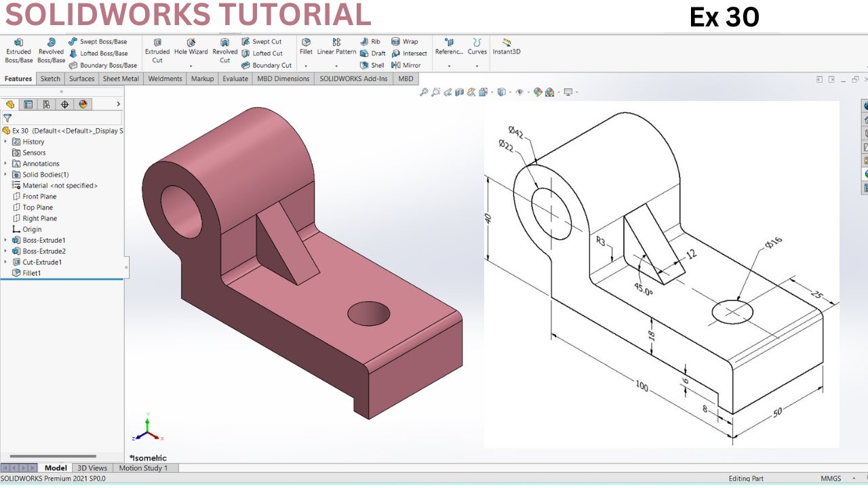This screenshot has width=868, height=488.
Task: Expand Solid Bodies(1) folder
Action: pyautogui.click(x=6, y=174)
